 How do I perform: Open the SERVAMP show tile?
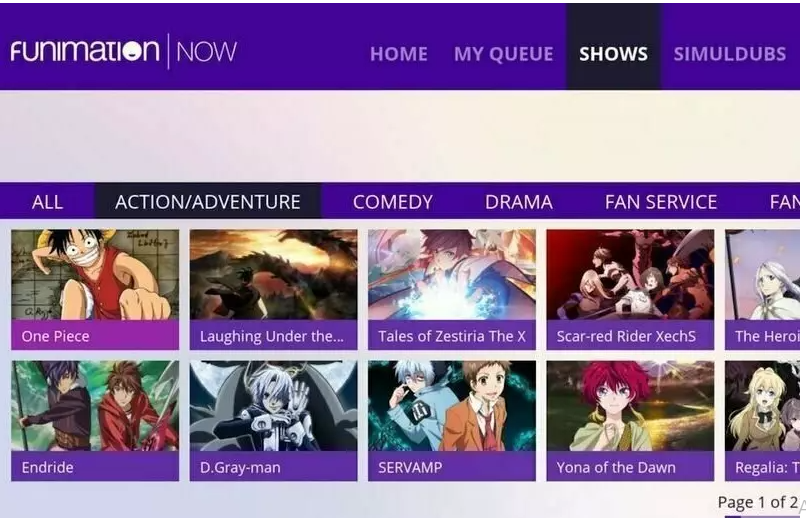point(452,421)
